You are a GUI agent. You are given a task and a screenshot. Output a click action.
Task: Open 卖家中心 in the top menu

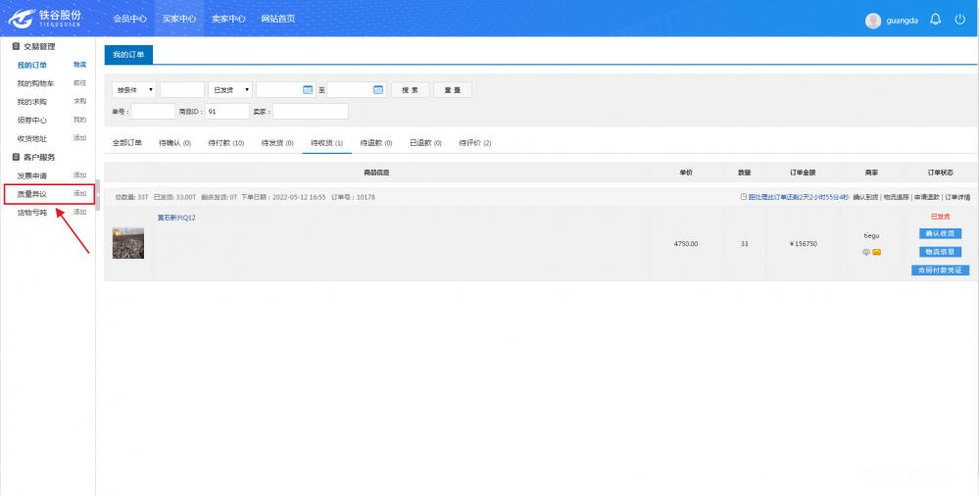click(228, 19)
